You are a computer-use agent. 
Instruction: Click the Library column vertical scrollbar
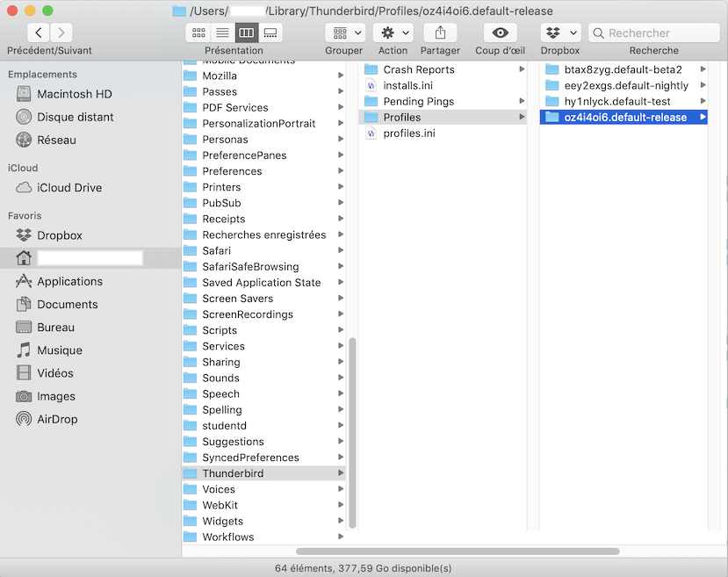click(352, 433)
